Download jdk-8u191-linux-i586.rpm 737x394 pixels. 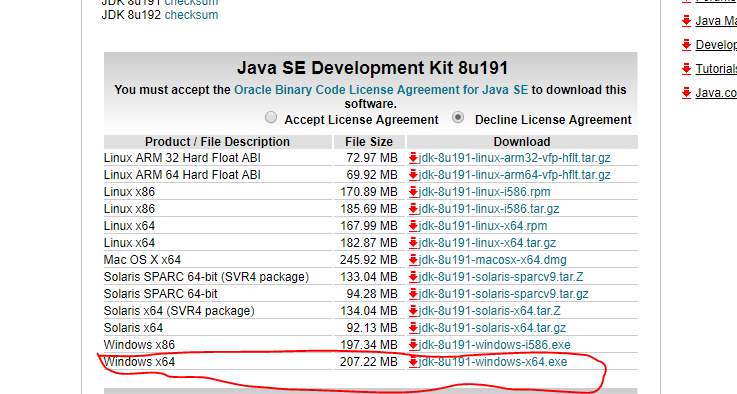[484, 192]
